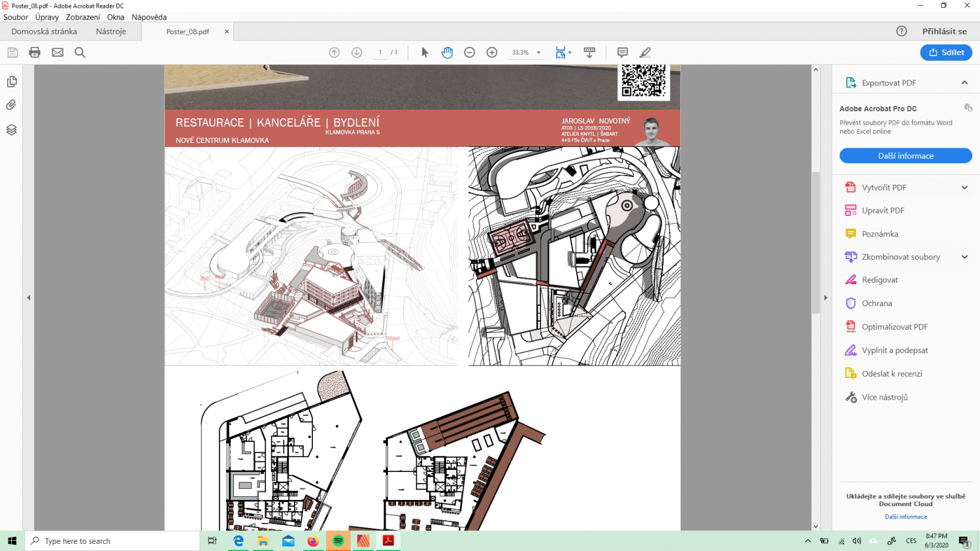Viewport: 980px width, 551px height.
Task: Open the zoom percentage dropdown
Action: (x=539, y=52)
